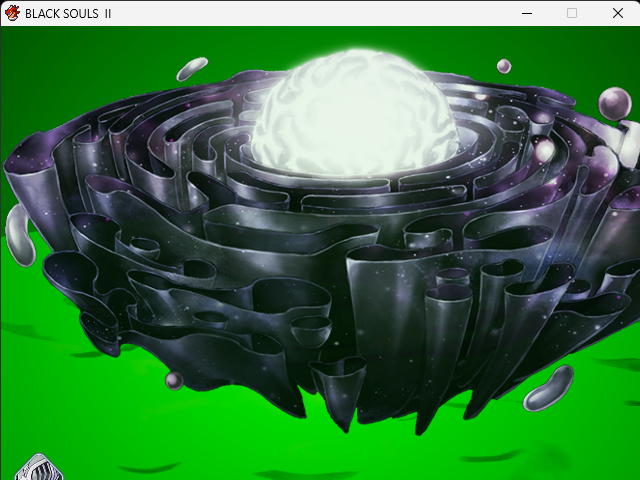Click the Black Souls II app icon
The image size is (640, 480).
pyautogui.click(x=12, y=13)
